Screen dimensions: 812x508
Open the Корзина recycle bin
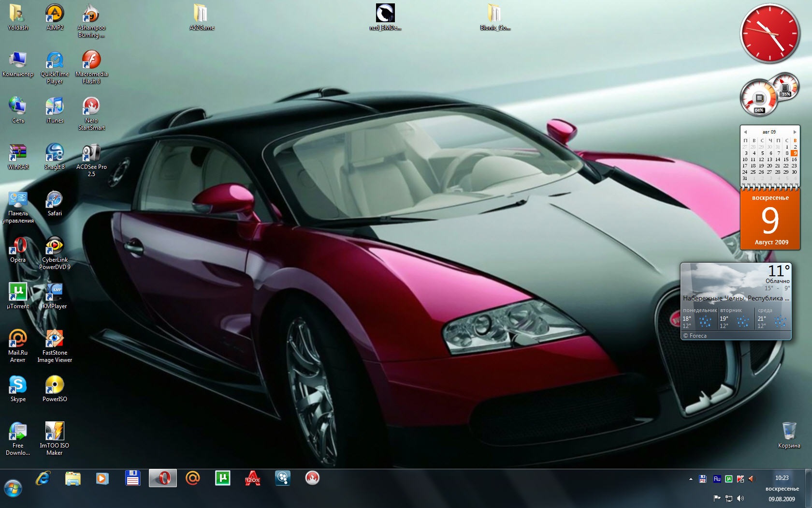point(789,431)
